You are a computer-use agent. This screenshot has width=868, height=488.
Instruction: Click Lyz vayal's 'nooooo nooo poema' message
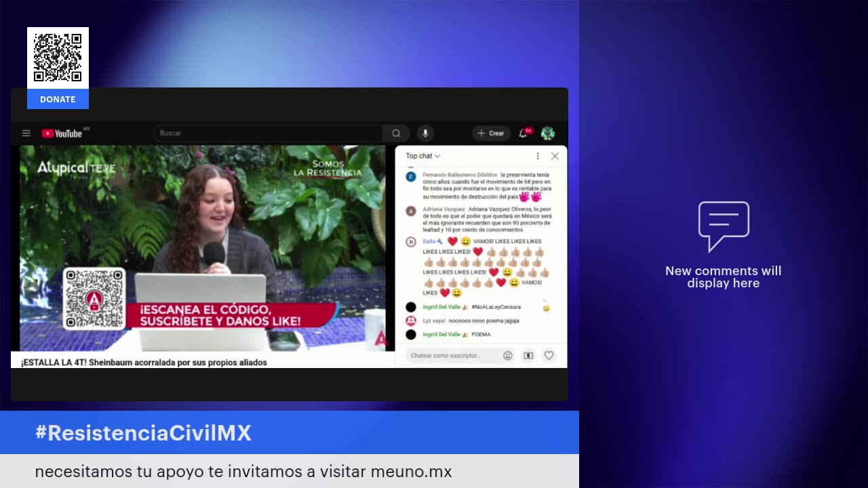coord(484,321)
